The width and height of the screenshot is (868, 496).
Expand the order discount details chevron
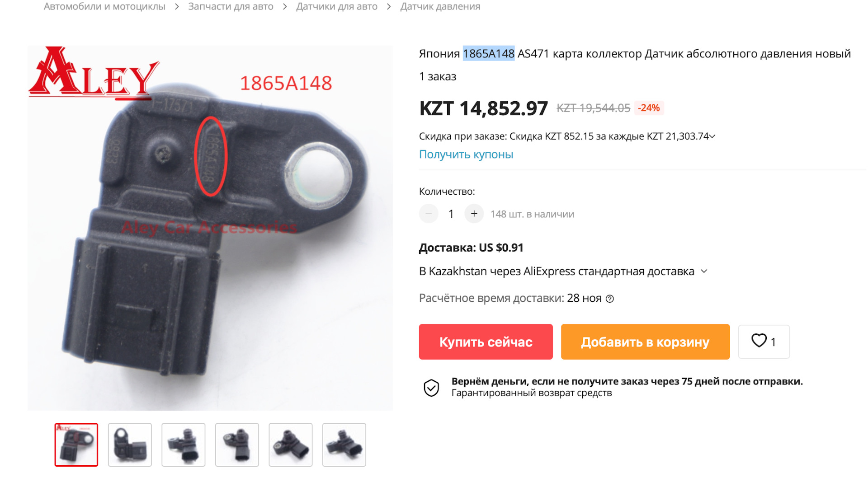pyautogui.click(x=712, y=136)
